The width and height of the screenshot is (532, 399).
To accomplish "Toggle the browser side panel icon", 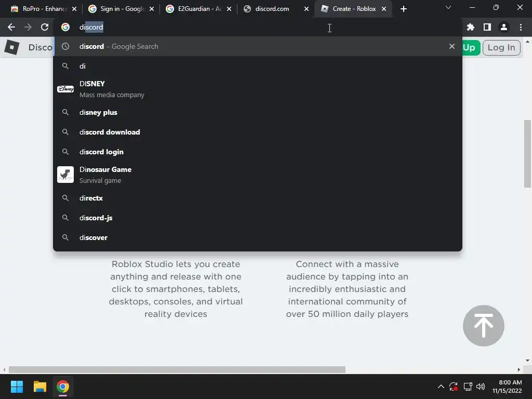I will (487, 27).
